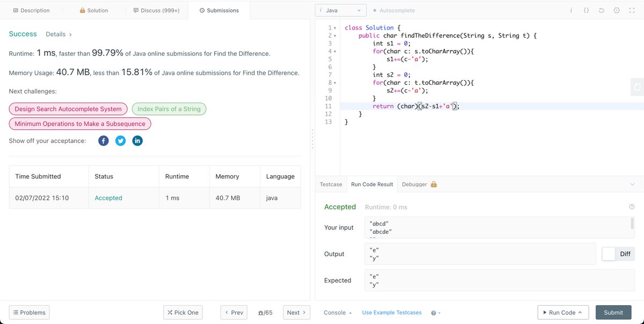The image size is (644, 324).
Task: Switch to the Testcase tab
Action: pyautogui.click(x=331, y=184)
